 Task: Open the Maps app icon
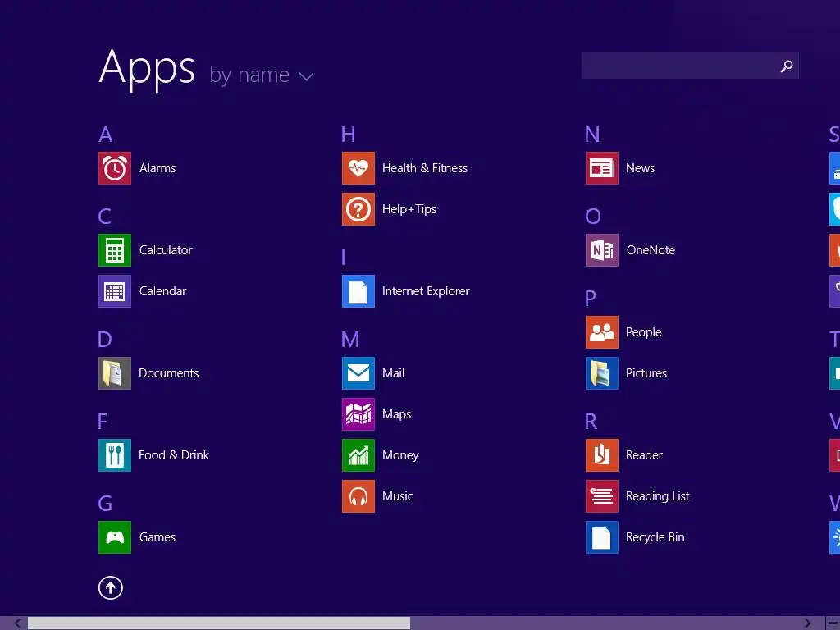(x=358, y=414)
